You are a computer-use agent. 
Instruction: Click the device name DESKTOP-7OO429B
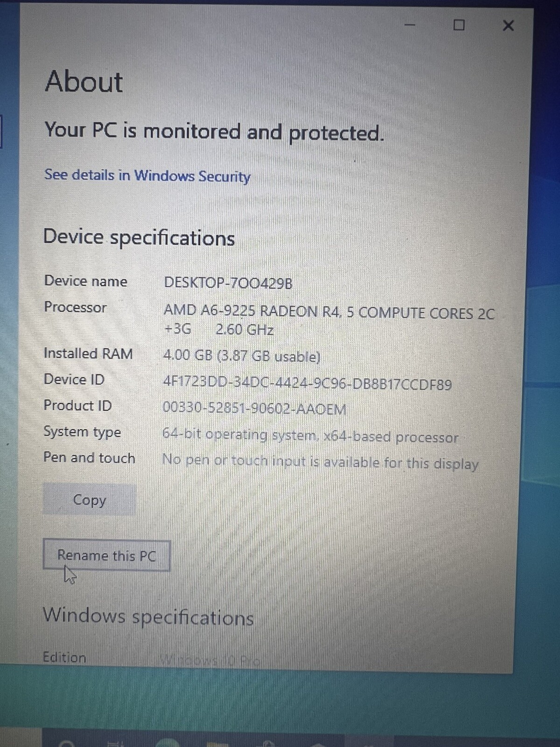(228, 283)
